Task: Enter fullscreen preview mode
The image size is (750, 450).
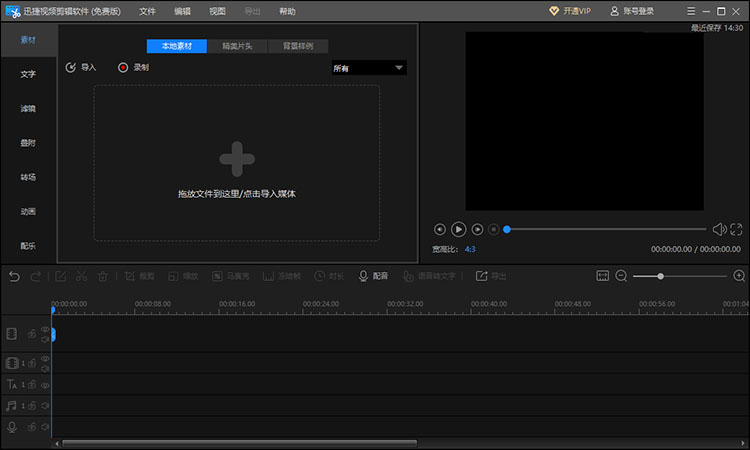Action: coord(736,230)
